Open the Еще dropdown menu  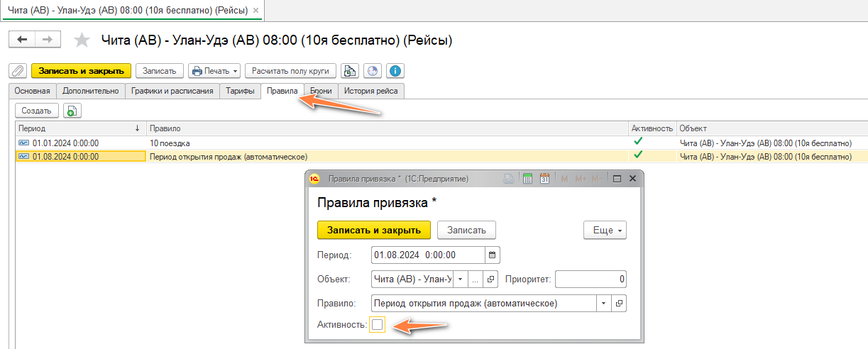[605, 231]
